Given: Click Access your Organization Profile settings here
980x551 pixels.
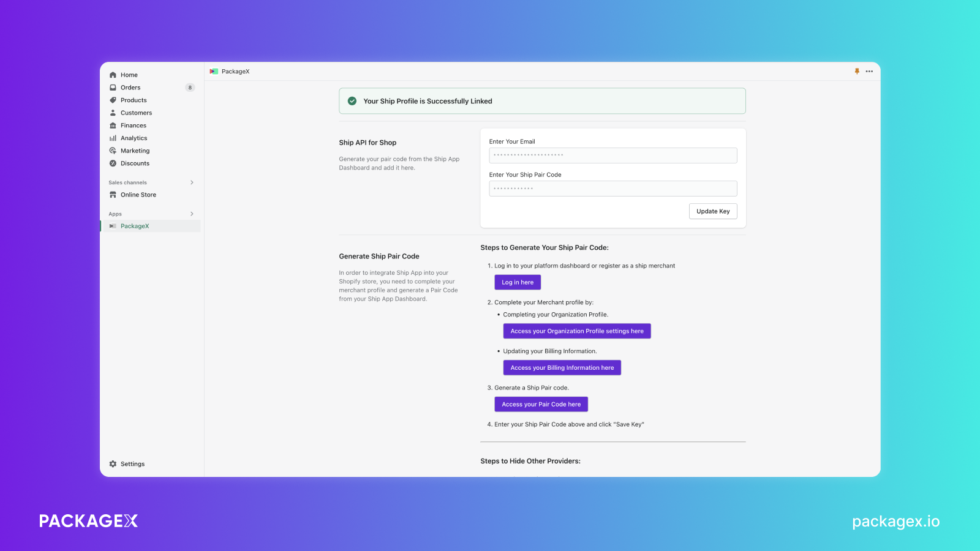Looking at the screenshot, I should (x=577, y=331).
